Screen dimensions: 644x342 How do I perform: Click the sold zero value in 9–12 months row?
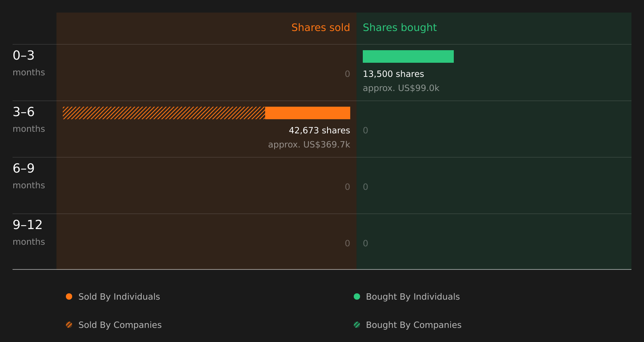347,244
